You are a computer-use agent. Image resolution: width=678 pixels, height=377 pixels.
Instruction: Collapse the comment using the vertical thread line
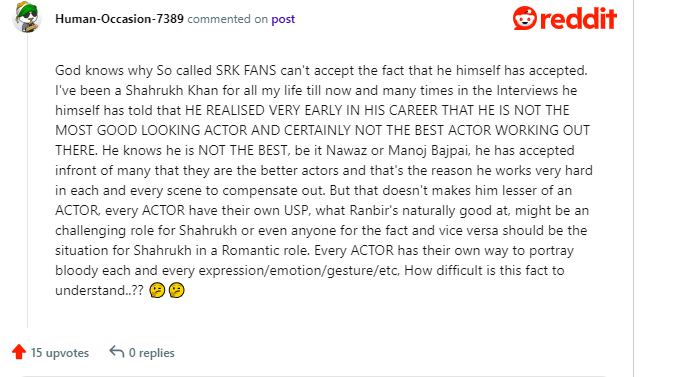(28, 182)
